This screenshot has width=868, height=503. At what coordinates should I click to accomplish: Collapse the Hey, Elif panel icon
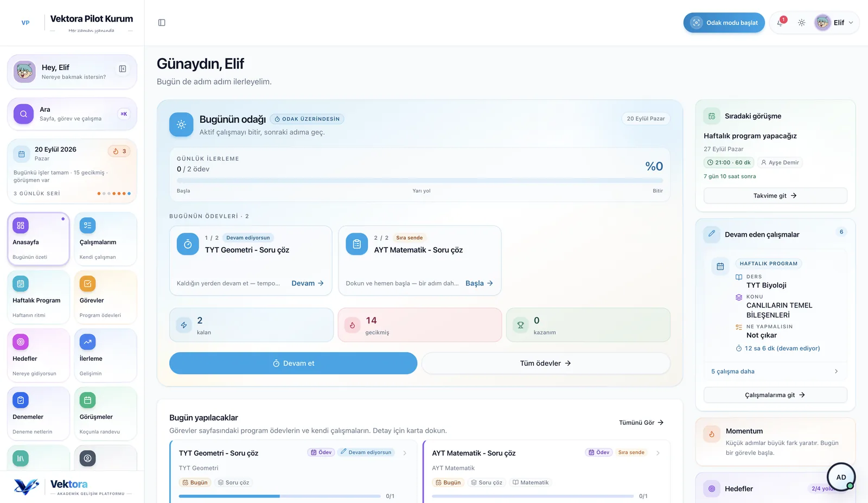click(123, 69)
